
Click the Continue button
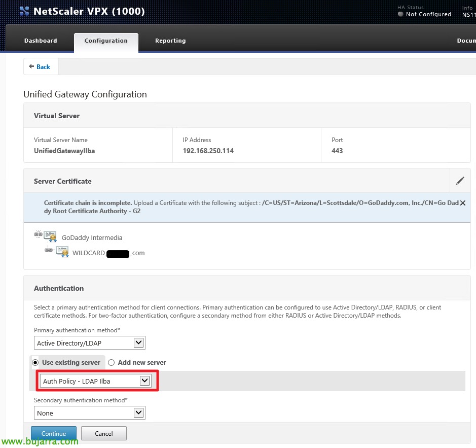54,433
